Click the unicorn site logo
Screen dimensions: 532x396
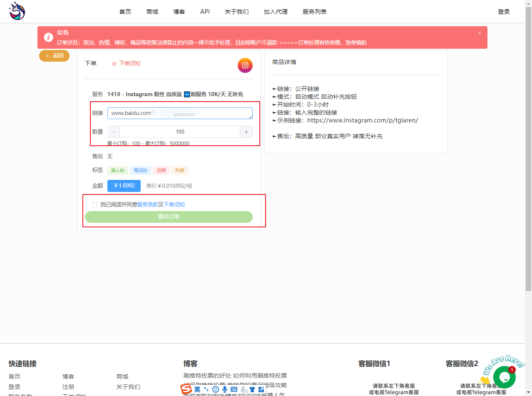coord(17,11)
